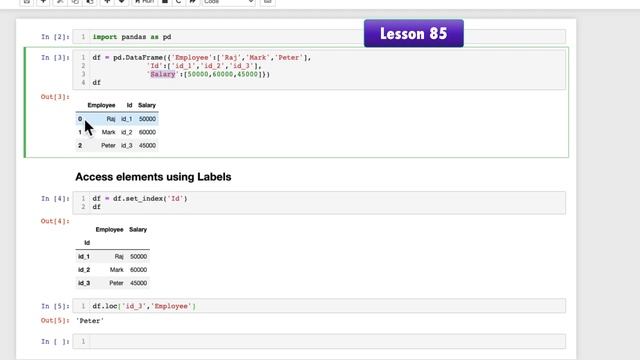Click the 50000 cell in the Out[4] table
640x360 pixels.
138,256
